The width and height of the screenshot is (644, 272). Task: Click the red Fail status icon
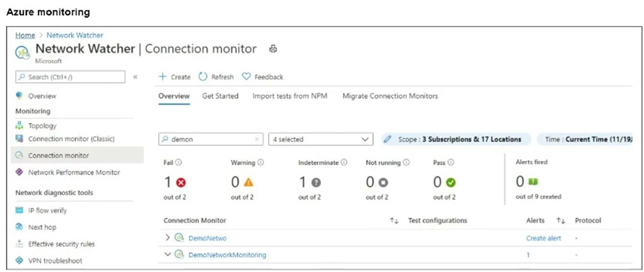pos(181,183)
